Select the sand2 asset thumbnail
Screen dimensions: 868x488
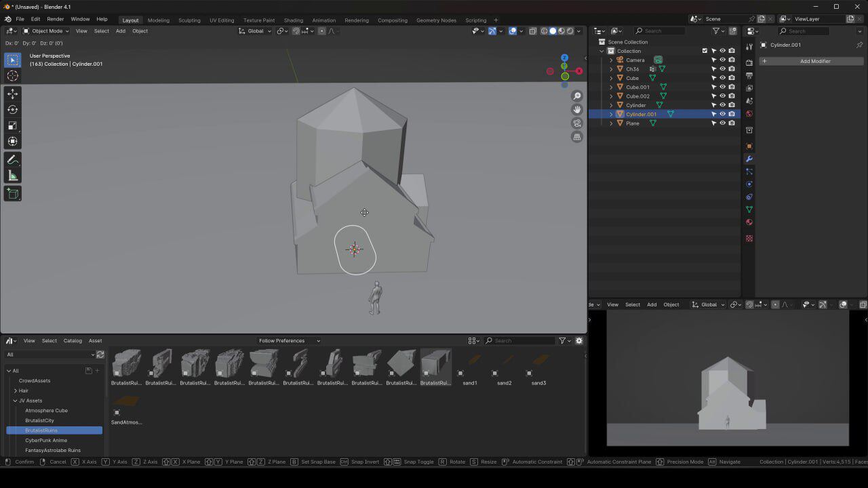click(504, 363)
